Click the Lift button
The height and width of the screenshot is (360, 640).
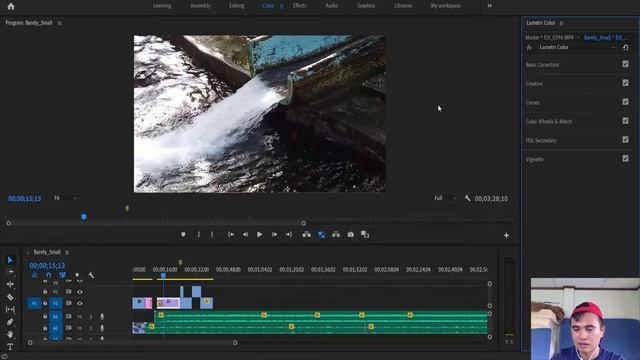(307, 234)
